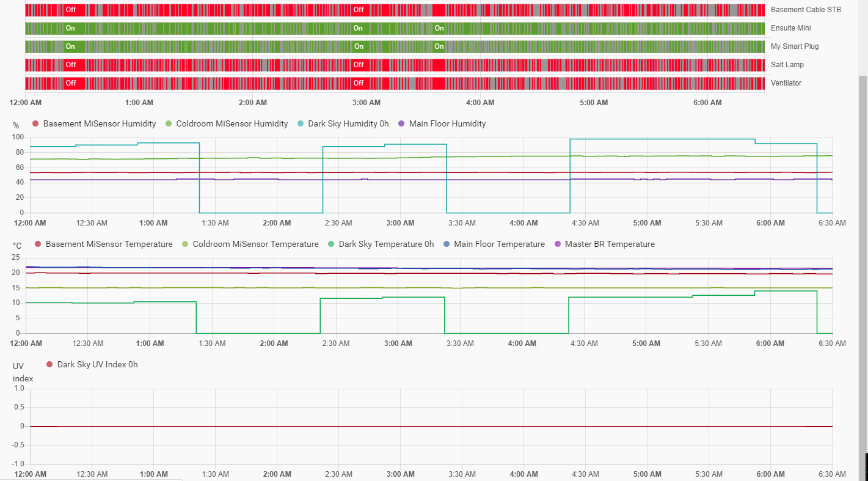This screenshot has height=481, width=868.
Task: Toggle the Basement MiSensor Humidity legend entry
Action: pos(99,124)
